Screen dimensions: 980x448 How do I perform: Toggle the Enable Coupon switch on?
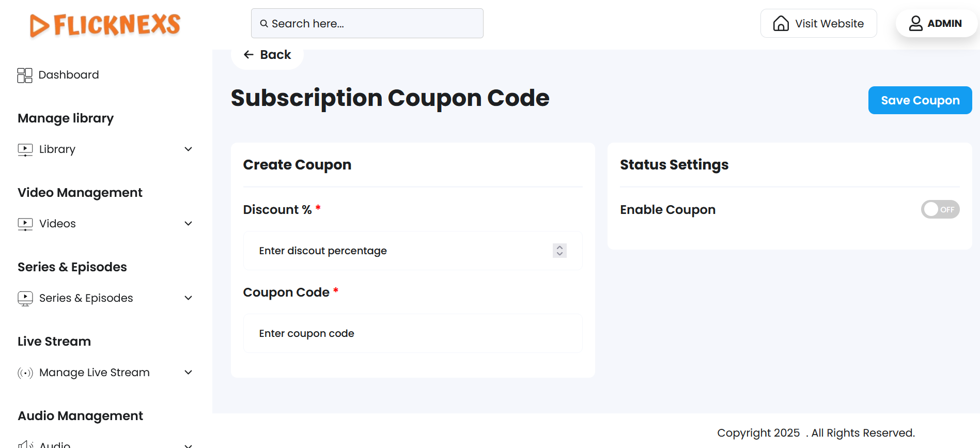pyautogui.click(x=940, y=209)
